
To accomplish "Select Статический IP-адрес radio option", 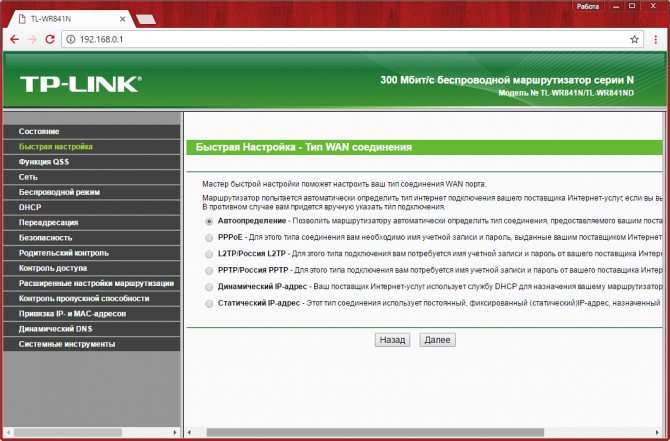I will 209,303.
